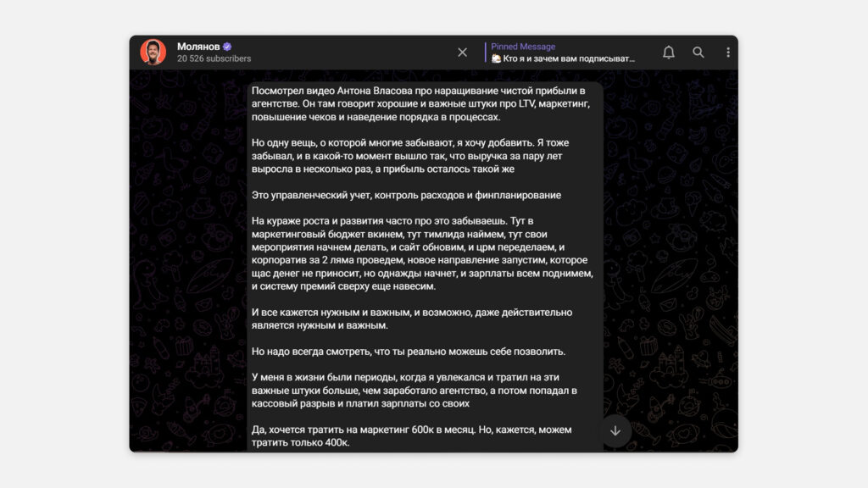Toggle channel notifications with the bell icon

[669, 52]
